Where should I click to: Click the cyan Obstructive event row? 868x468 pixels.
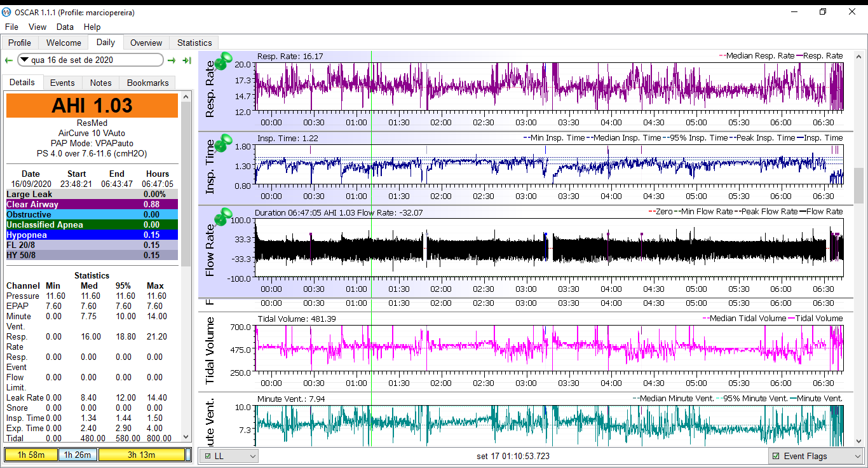(92, 214)
